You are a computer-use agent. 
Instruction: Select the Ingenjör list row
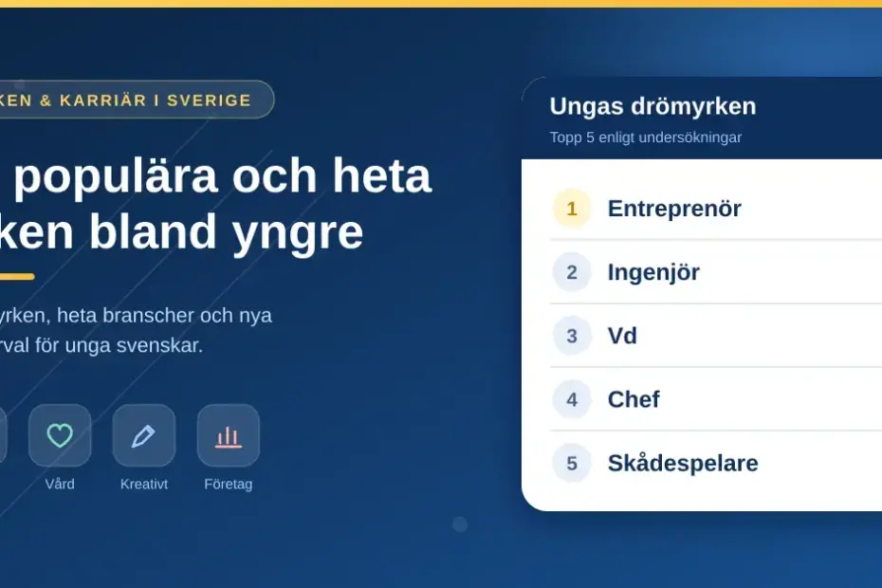(x=716, y=272)
